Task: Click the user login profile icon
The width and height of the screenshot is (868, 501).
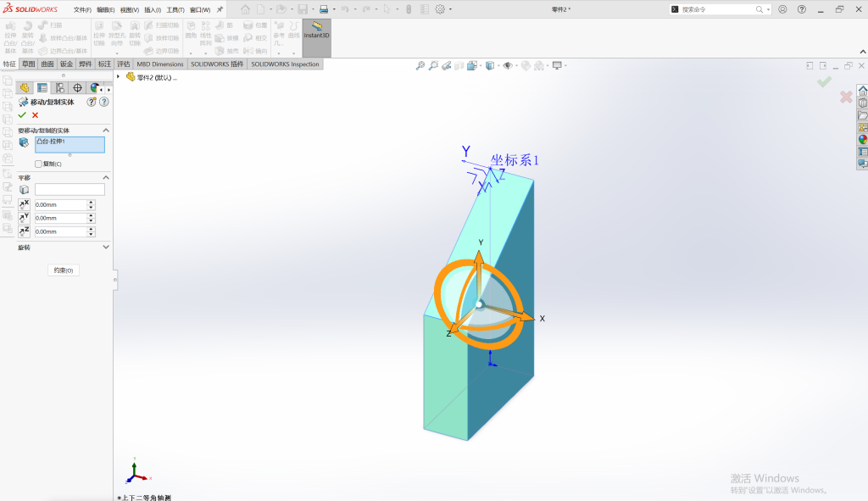Action: tap(782, 9)
